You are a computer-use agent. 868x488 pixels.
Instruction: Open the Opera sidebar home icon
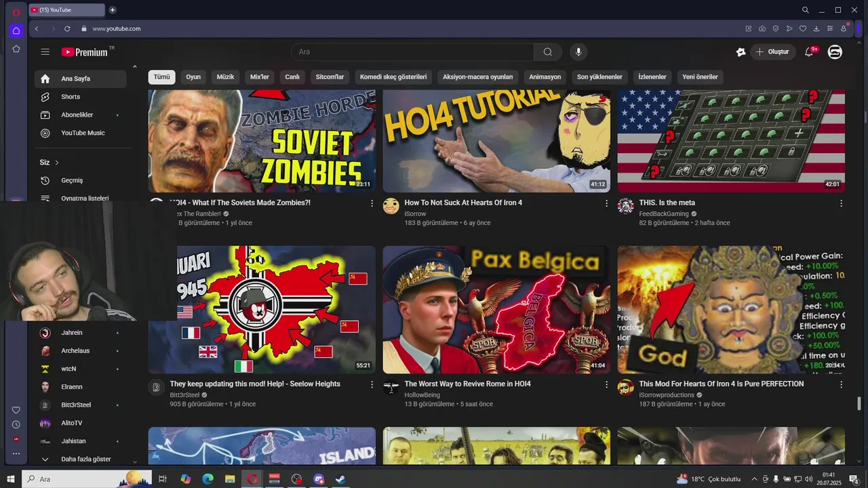click(16, 30)
